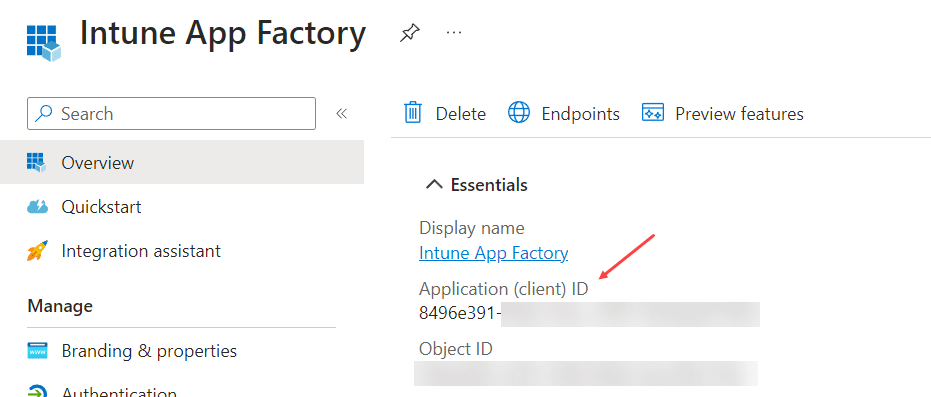Click the Quickstart cloud icon
This screenshot has width=931, height=397.
37,207
